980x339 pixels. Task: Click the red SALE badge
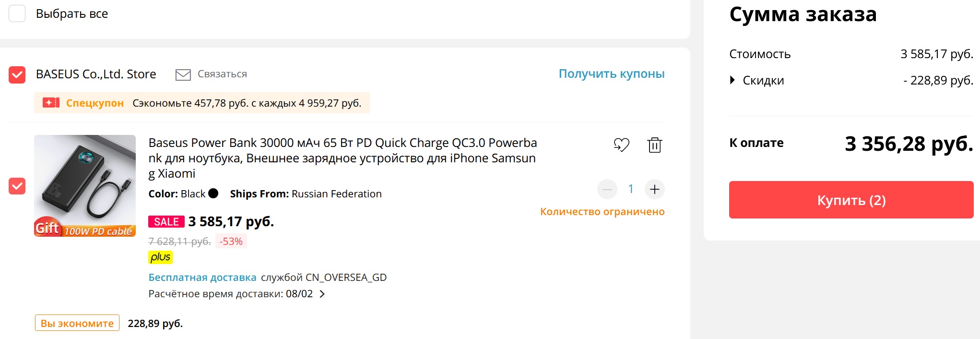[x=166, y=221]
